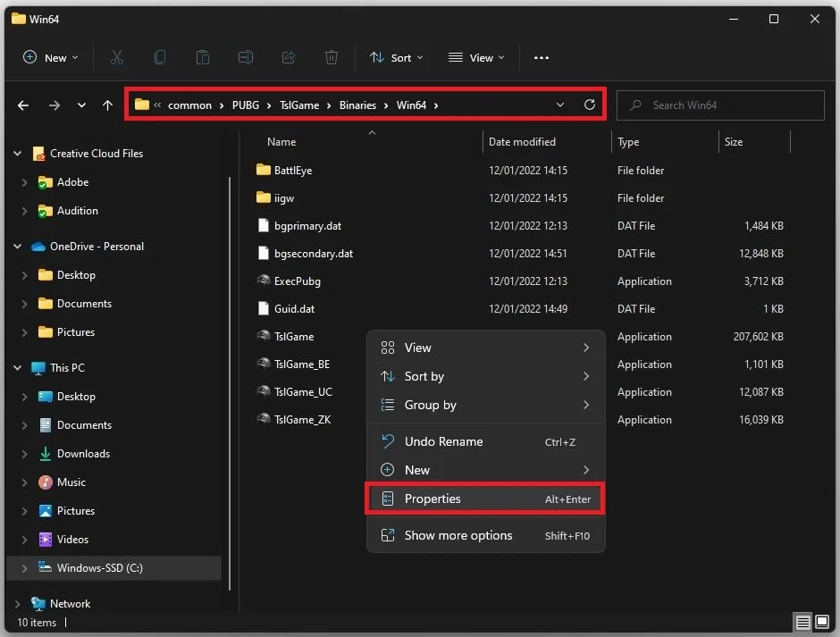Open the New item dropdown
The height and width of the screenshot is (637, 840).
coord(51,57)
